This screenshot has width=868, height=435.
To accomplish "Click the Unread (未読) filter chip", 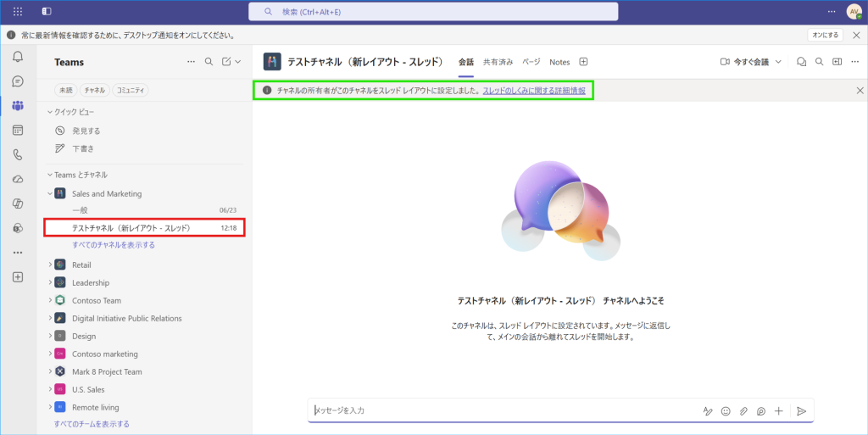I will (66, 90).
